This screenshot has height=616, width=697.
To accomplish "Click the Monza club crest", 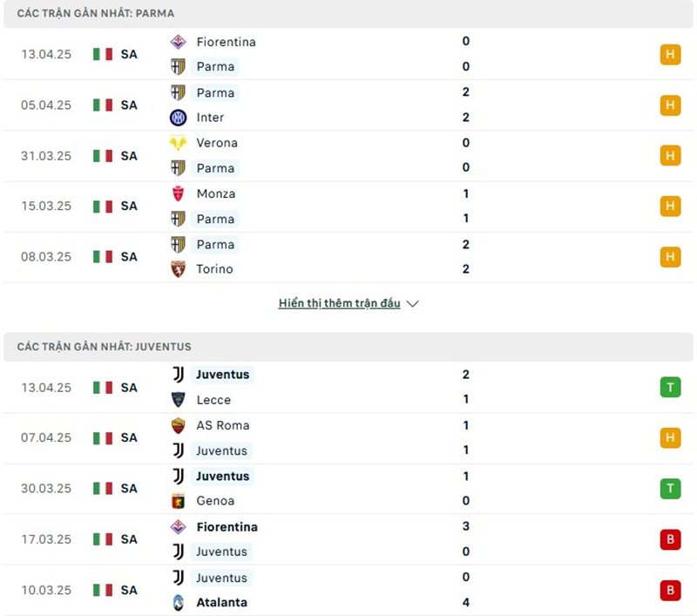I will (179, 193).
